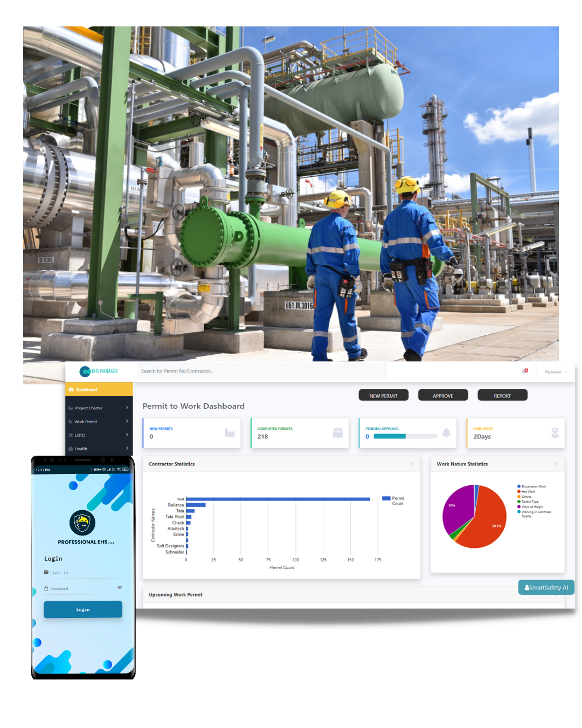
Task: Open notifications via the bell icon
Action: tap(524, 371)
